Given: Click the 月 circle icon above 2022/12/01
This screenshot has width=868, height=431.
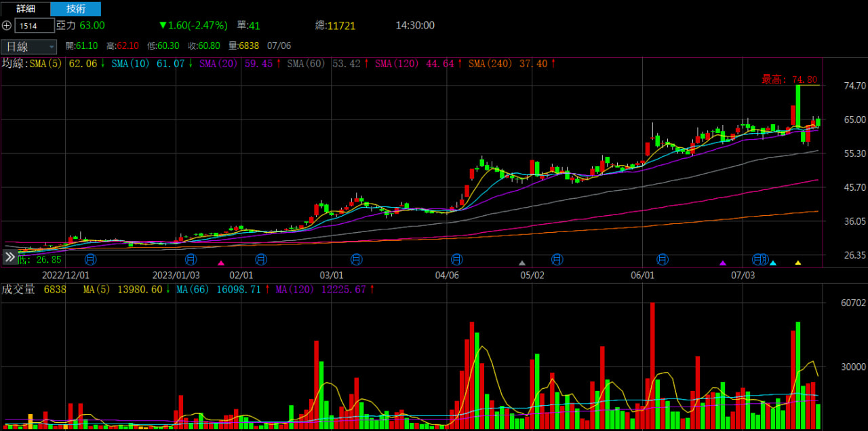Looking at the screenshot, I should click(90, 259).
